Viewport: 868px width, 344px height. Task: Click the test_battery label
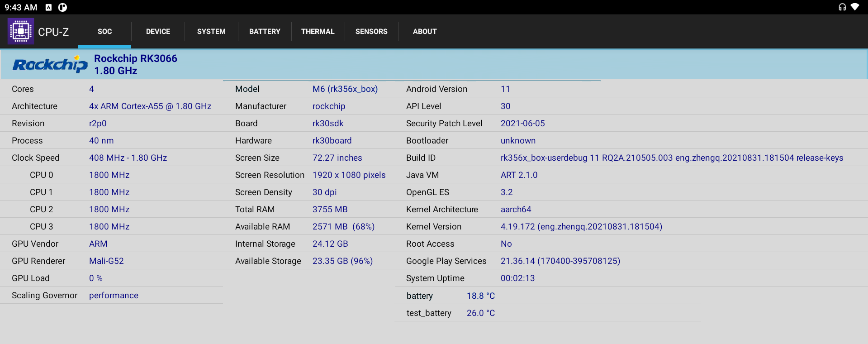point(429,313)
